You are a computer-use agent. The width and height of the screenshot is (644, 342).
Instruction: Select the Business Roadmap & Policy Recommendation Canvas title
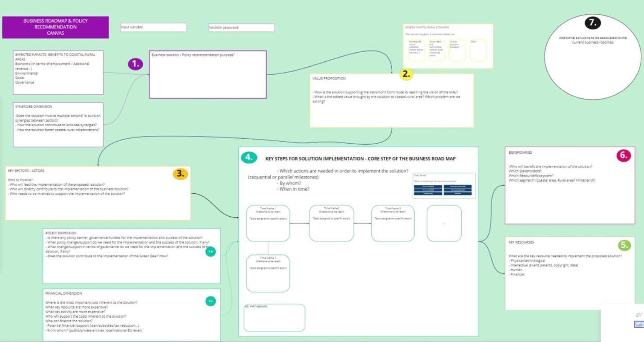[x=55, y=27]
